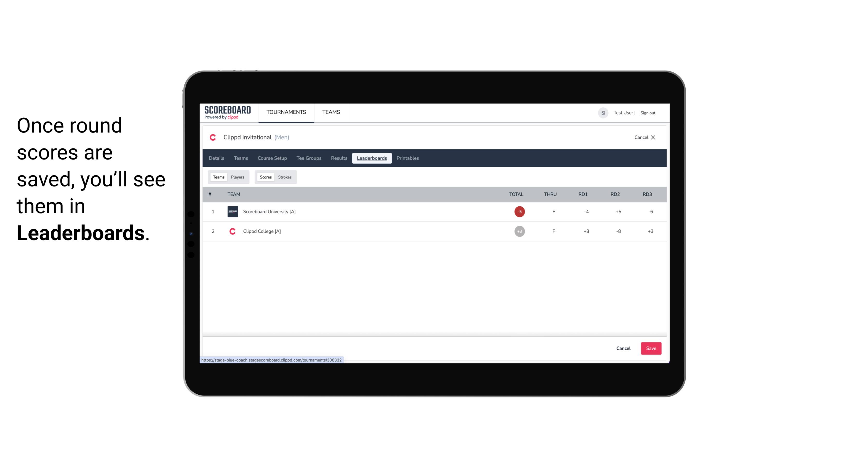Click the Cancel button

click(x=624, y=348)
